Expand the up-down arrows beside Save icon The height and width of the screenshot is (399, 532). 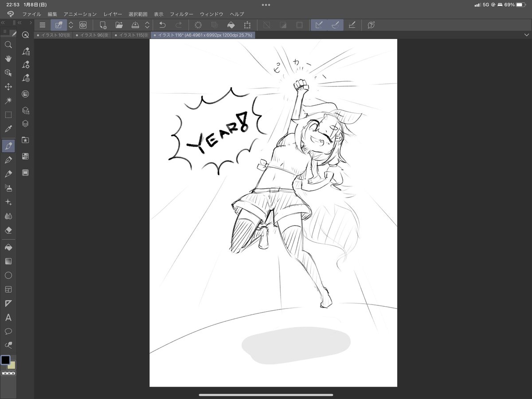[147, 25]
